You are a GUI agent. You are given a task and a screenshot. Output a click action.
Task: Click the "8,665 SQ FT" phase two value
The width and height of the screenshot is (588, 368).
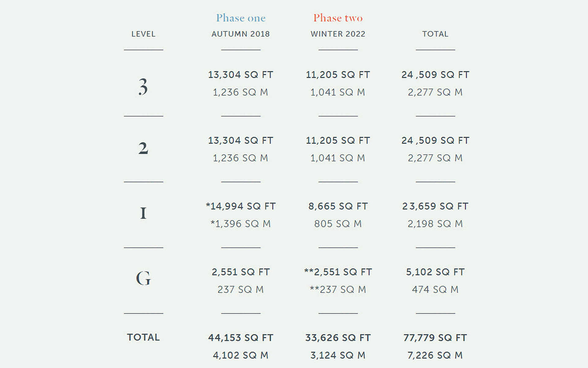click(338, 206)
